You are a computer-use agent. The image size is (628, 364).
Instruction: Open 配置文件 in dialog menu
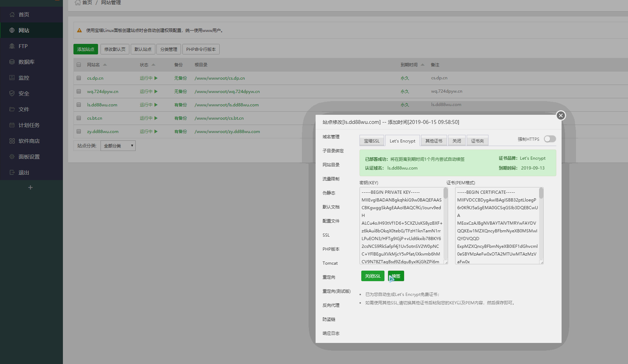[331, 221]
